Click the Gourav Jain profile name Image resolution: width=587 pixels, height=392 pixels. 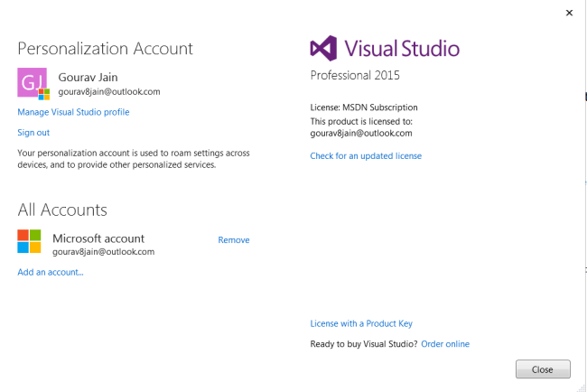click(x=89, y=77)
